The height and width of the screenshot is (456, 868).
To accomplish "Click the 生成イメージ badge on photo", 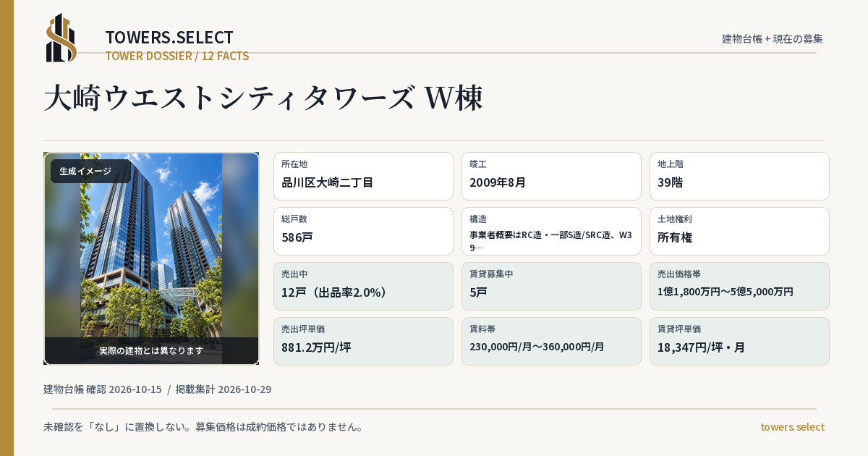I will [x=90, y=172].
